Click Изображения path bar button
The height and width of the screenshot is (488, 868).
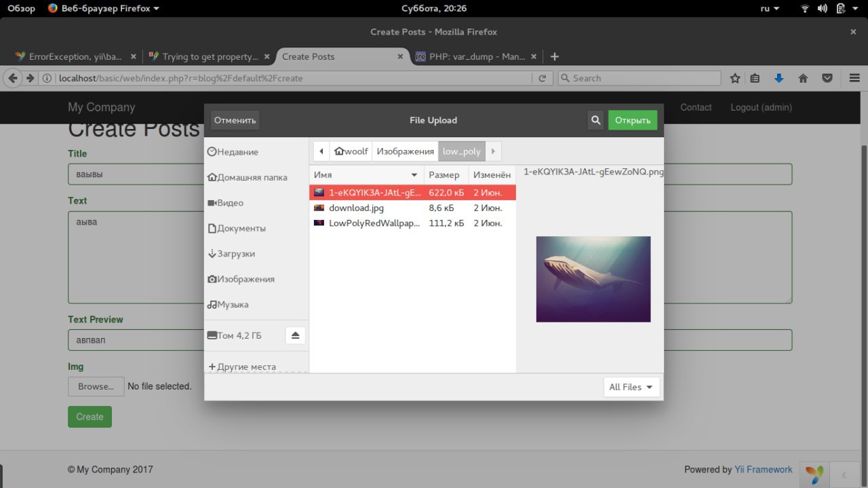[406, 151]
